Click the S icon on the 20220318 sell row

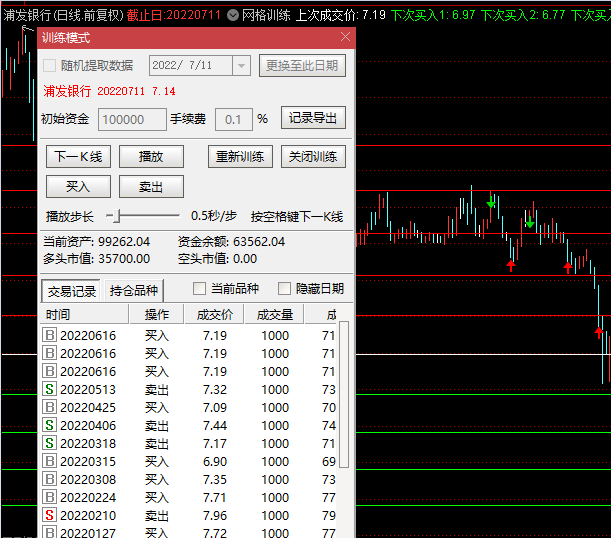(x=49, y=443)
